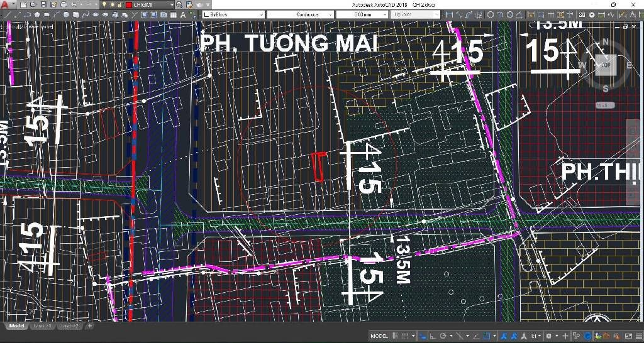Select the Arc Length dimension tool
Image resolution: width=644 pixels, height=343 pixels.
(x=469, y=15)
